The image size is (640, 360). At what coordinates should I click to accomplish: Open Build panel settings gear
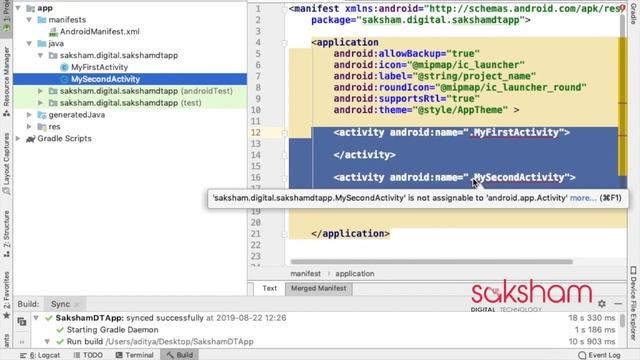(602, 304)
